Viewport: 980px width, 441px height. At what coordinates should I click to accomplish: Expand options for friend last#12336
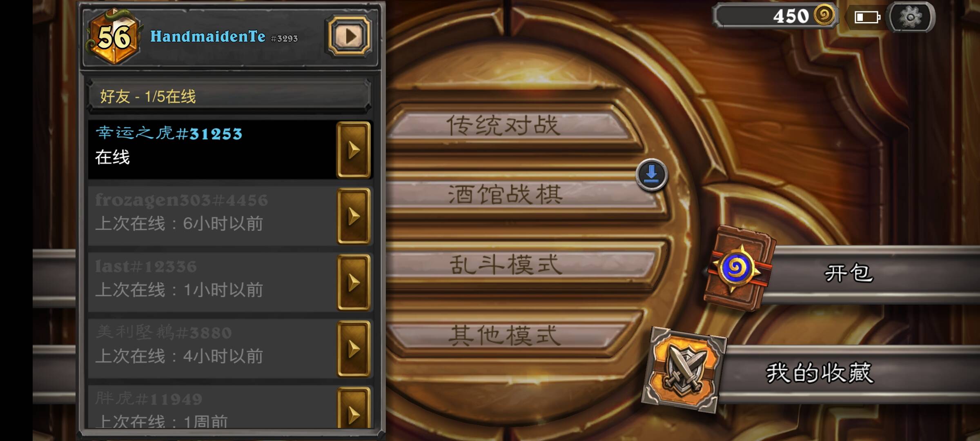tap(354, 283)
